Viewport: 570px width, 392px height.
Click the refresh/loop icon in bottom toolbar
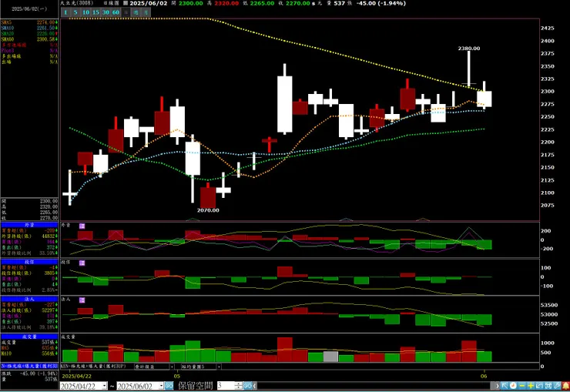(539, 386)
